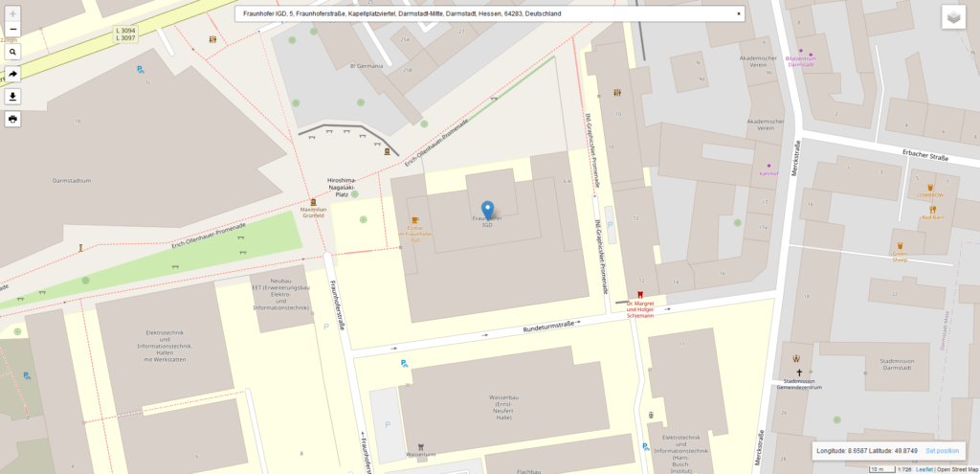Clear the address search with the x
Viewport: 980px width, 474px height.
[738, 13]
